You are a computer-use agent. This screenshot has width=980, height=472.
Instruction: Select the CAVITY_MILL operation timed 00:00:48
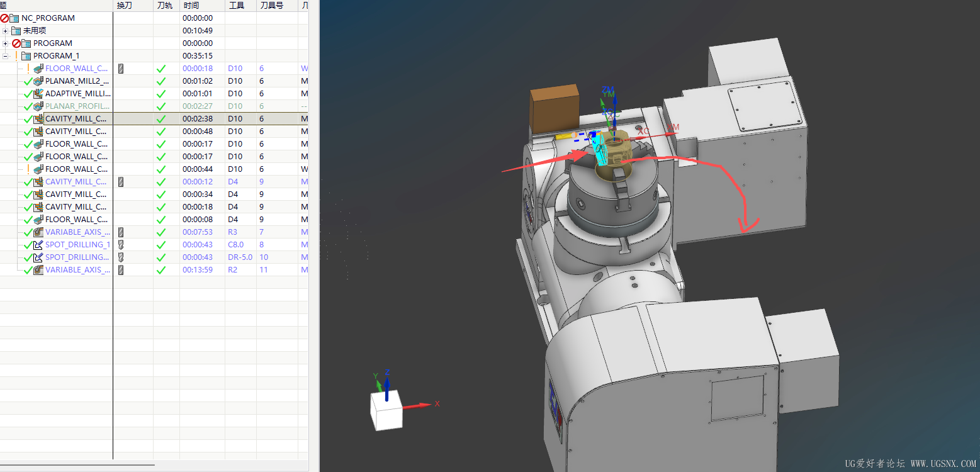[76, 132]
